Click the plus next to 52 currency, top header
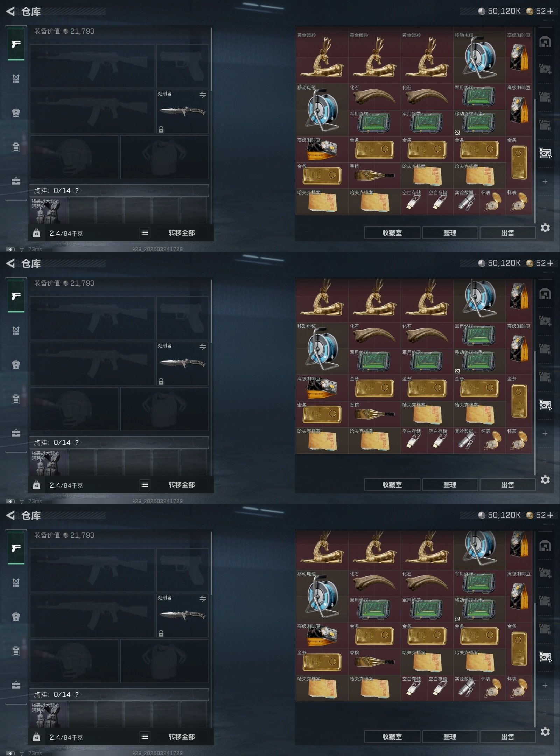560x756 pixels. (x=550, y=12)
